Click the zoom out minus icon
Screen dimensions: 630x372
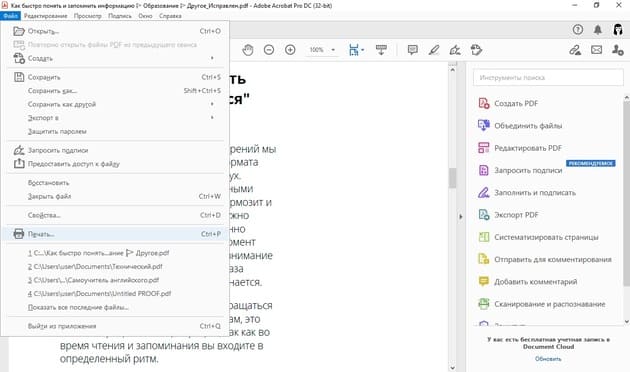coord(269,50)
